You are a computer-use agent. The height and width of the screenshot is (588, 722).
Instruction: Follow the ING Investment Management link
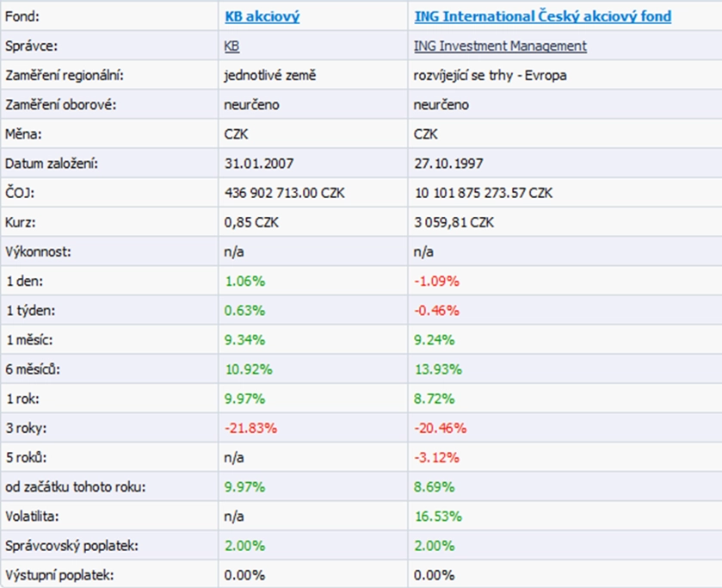point(500,46)
